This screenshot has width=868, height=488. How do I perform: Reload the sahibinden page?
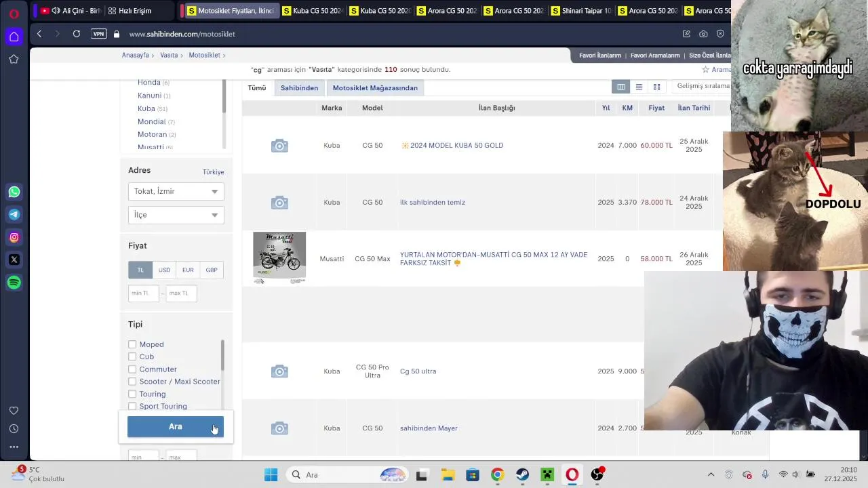pos(77,34)
